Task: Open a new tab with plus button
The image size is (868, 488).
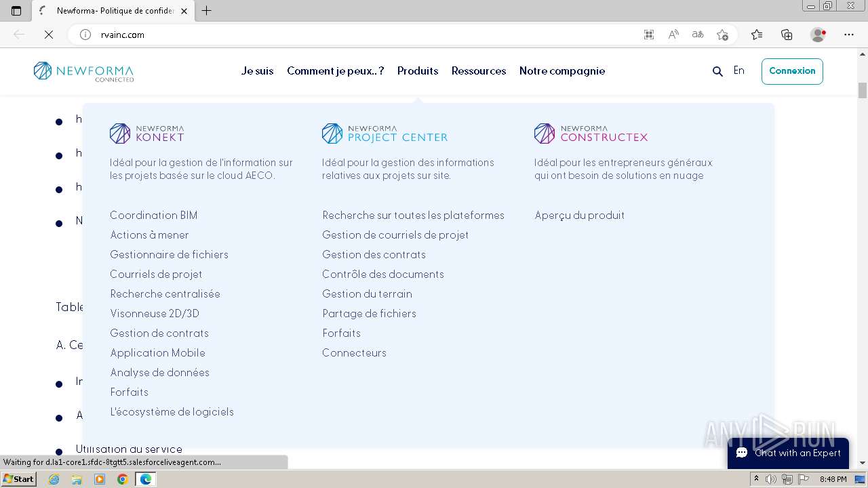Action: pos(207,11)
